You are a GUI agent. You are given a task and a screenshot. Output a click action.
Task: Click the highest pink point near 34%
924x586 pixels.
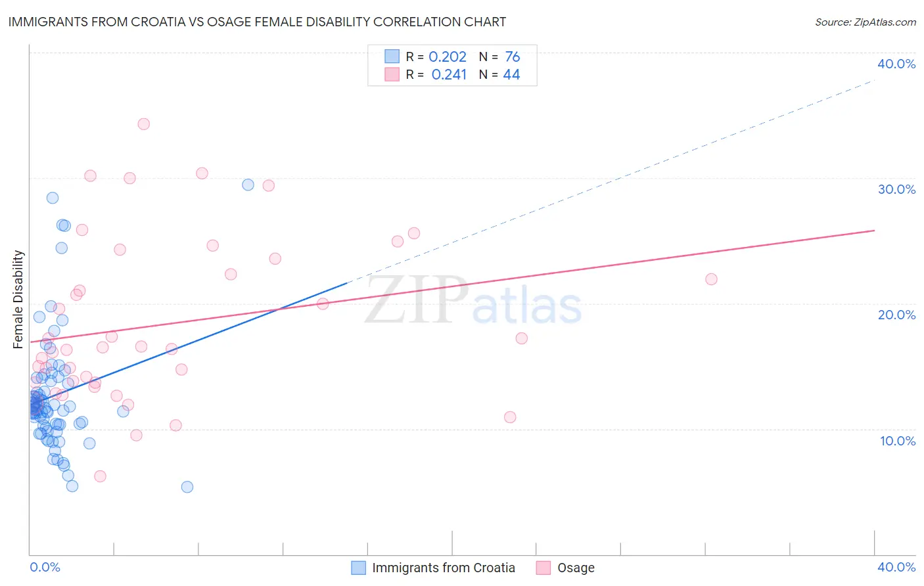[143, 124]
